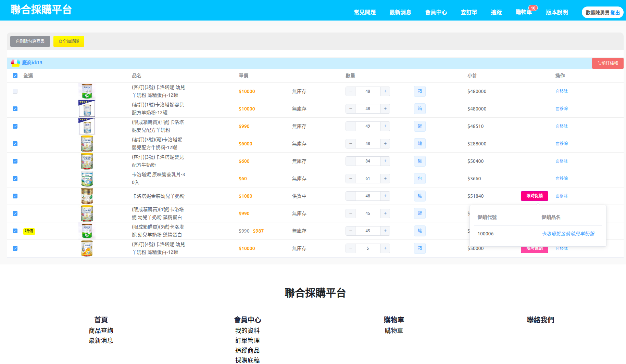The image size is (626, 364).
Task: Delete checked products with trash button
Action: (30, 41)
